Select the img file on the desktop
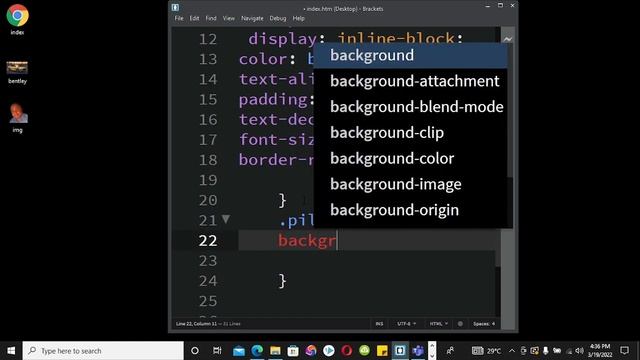This screenshot has height=360, width=640. click(x=18, y=118)
